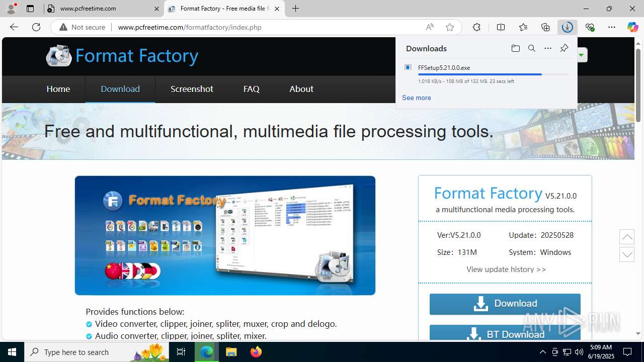Click the Downloads toolbar icon

568,27
